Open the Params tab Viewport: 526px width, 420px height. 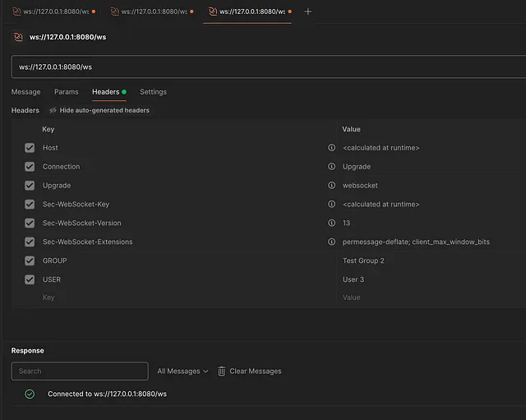tap(66, 92)
